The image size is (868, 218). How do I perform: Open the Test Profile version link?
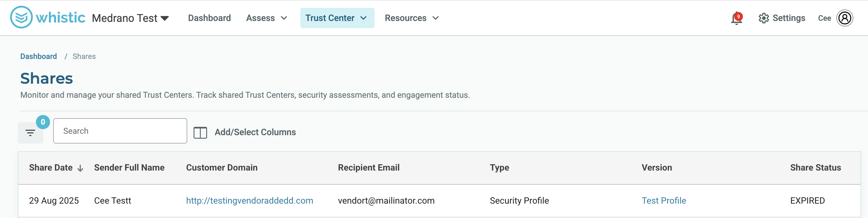point(664,200)
